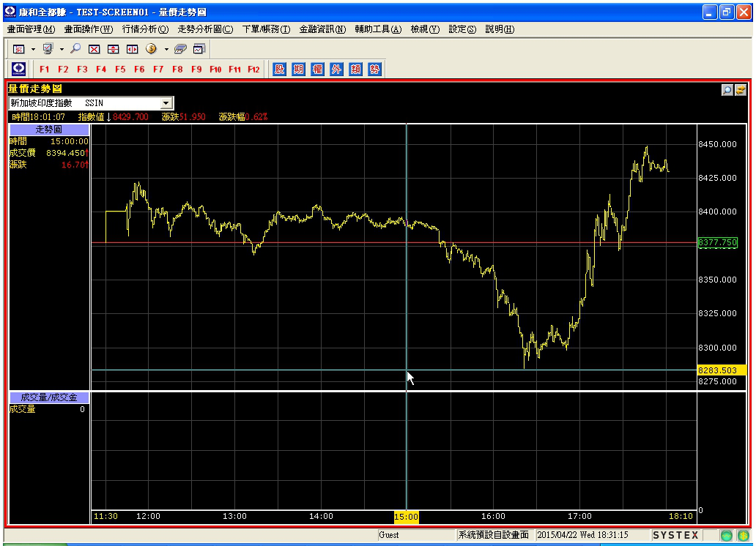
Task: Select the 成交量/成交金 panel tab
Action: tap(49, 397)
